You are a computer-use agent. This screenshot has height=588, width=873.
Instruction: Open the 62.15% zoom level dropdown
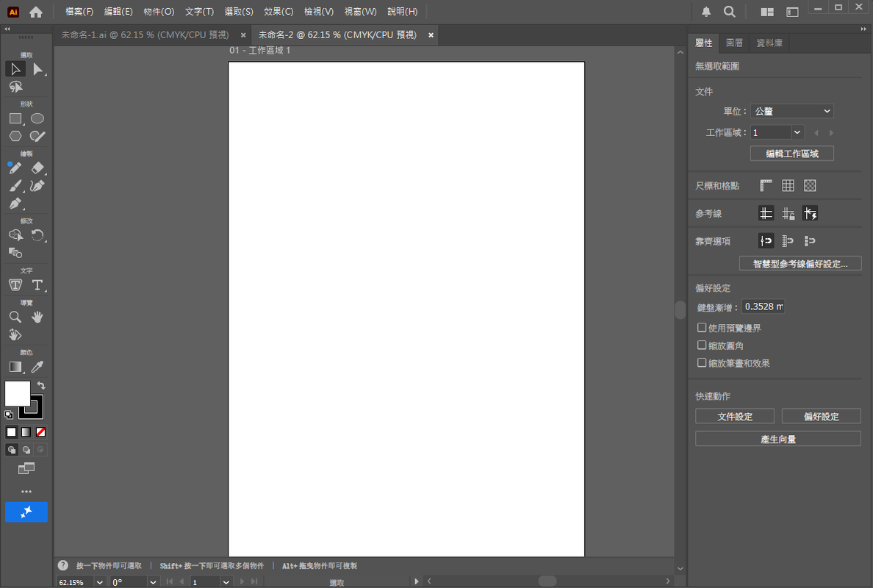[99, 582]
